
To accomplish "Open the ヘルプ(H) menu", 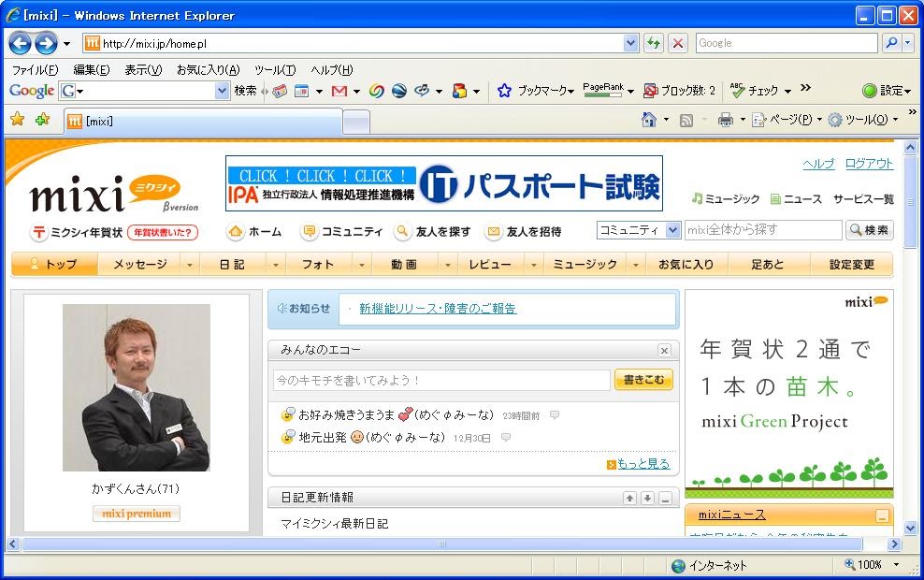I will point(332,70).
